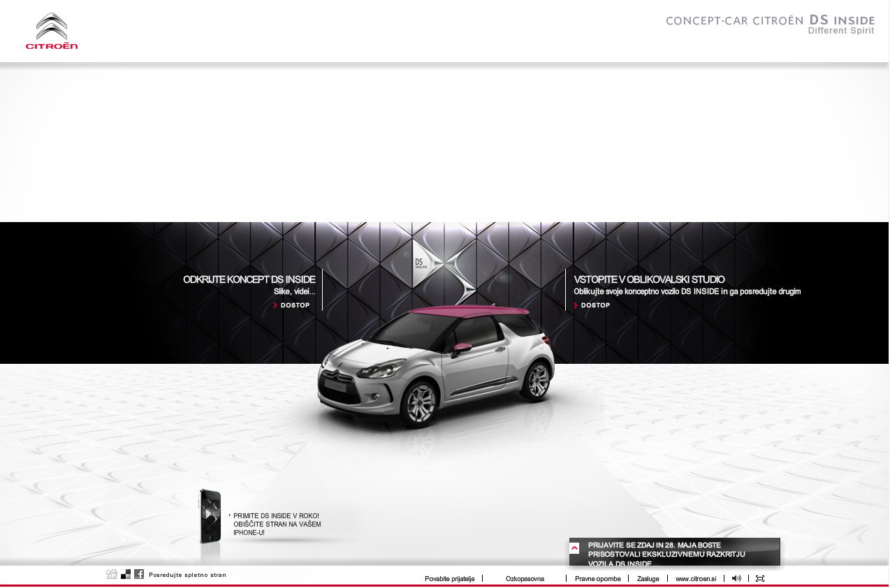This screenshot has height=588, width=890.
Task: Open the Prijavite se zdaj news text
Action: click(666, 554)
